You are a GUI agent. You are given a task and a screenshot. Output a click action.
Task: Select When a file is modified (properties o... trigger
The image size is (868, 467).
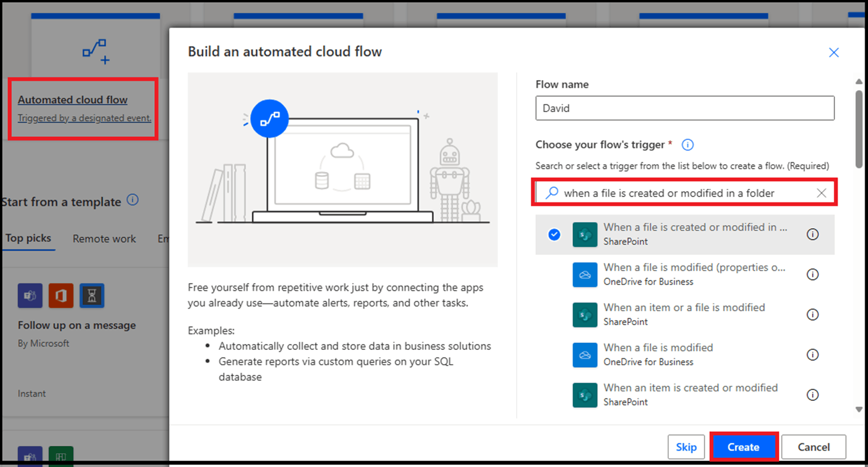click(x=685, y=274)
